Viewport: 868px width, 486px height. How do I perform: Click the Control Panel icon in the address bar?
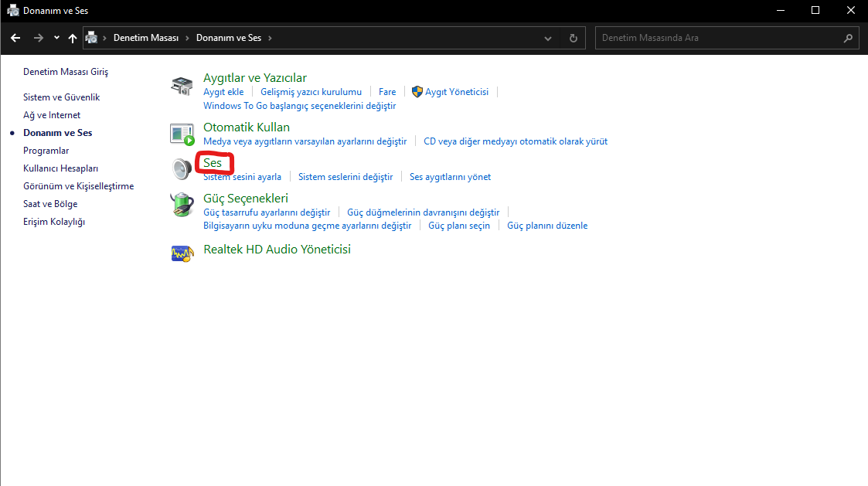(x=91, y=38)
